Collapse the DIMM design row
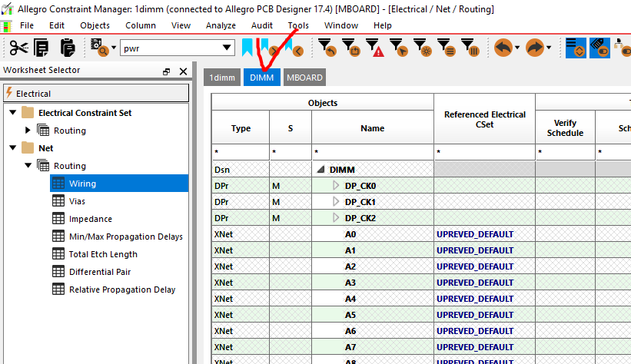 tap(320, 170)
